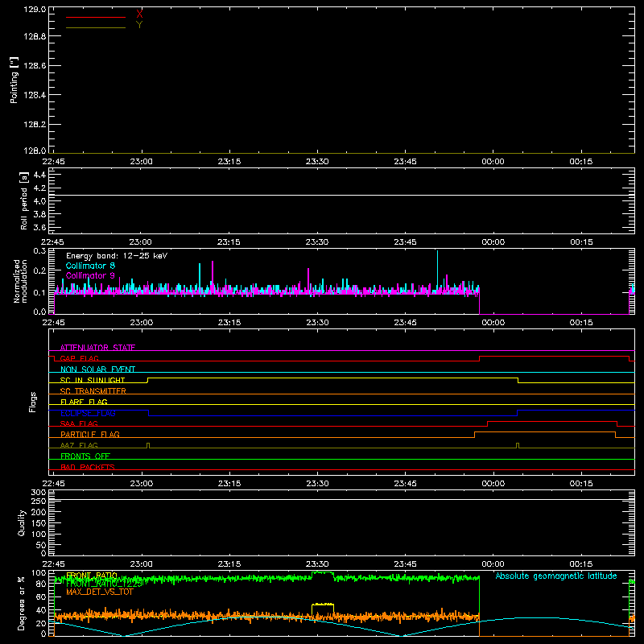Click the 0.3 tick label on modulation axis
Viewport: 644px width, 644px height.
(39, 250)
